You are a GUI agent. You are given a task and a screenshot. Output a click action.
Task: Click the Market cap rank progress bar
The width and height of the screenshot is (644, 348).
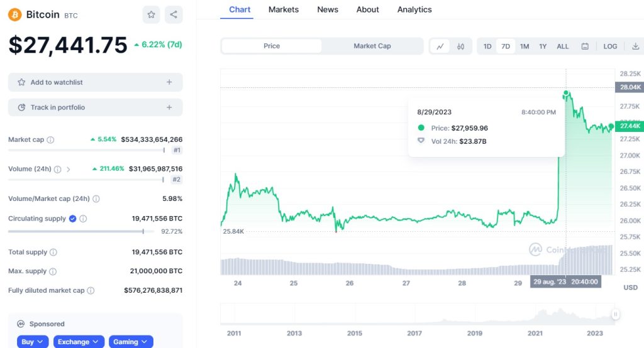(x=86, y=150)
